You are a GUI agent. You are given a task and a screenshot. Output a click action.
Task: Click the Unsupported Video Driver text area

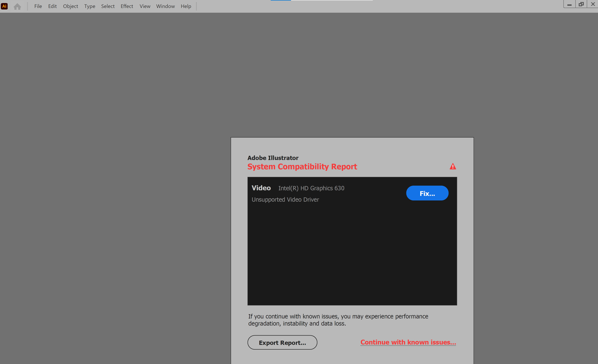(286, 199)
